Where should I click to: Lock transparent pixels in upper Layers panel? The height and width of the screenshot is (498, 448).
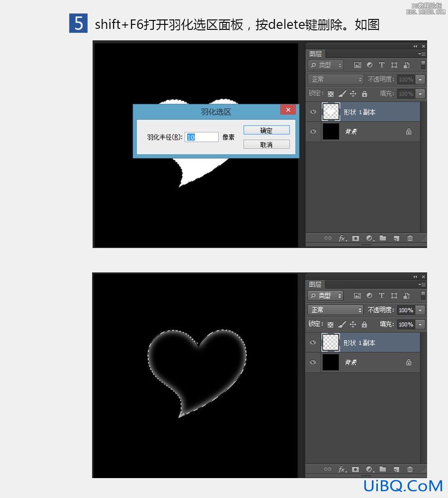331,94
